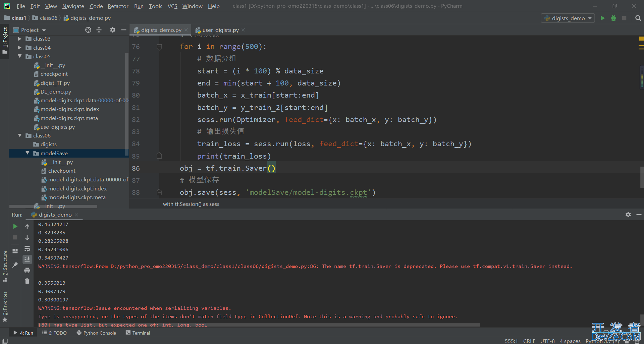The height and width of the screenshot is (344, 644).
Task: Toggle soft-wrap in the Run console
Action: (x=27, y=248)
